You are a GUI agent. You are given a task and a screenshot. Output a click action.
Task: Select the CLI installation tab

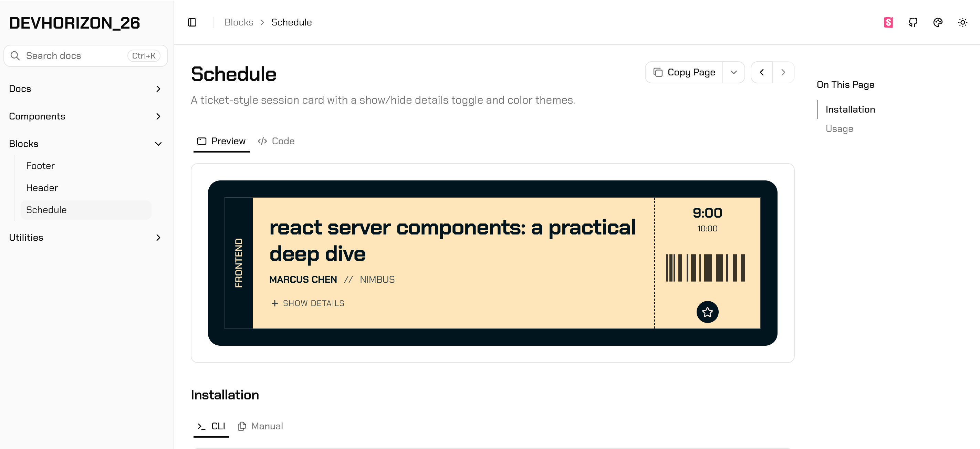(211, 426)
